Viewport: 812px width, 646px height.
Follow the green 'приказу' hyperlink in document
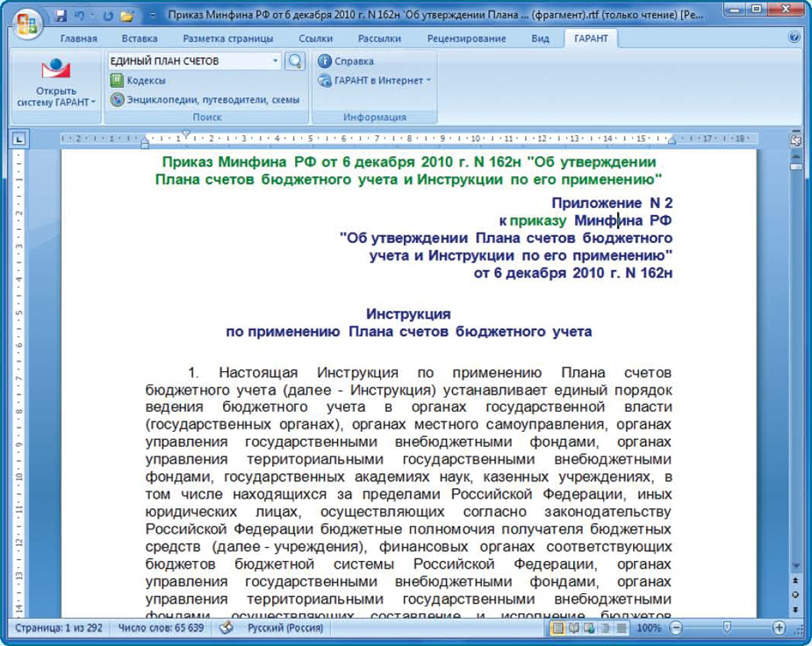point(537,220)
